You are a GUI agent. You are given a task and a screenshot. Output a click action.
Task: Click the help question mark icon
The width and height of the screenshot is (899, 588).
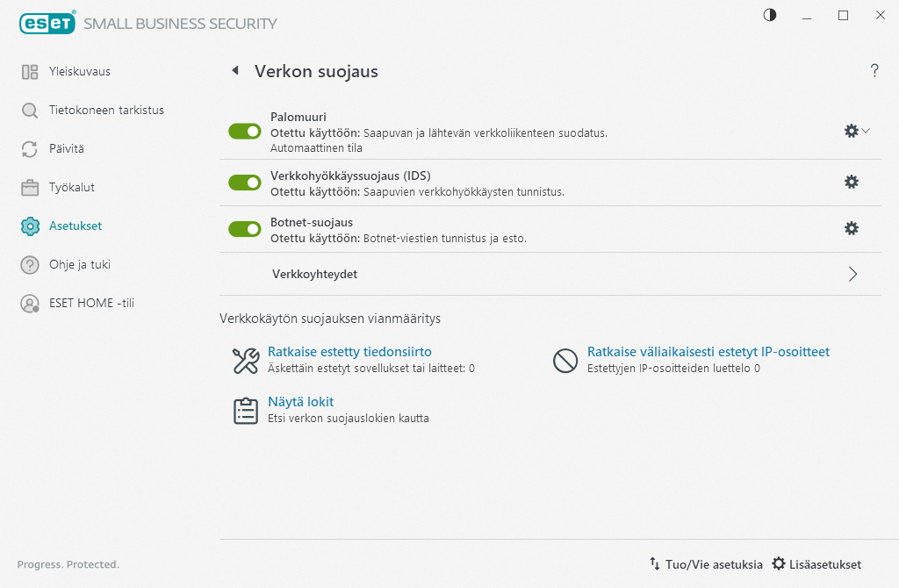(x=874, y=71)
